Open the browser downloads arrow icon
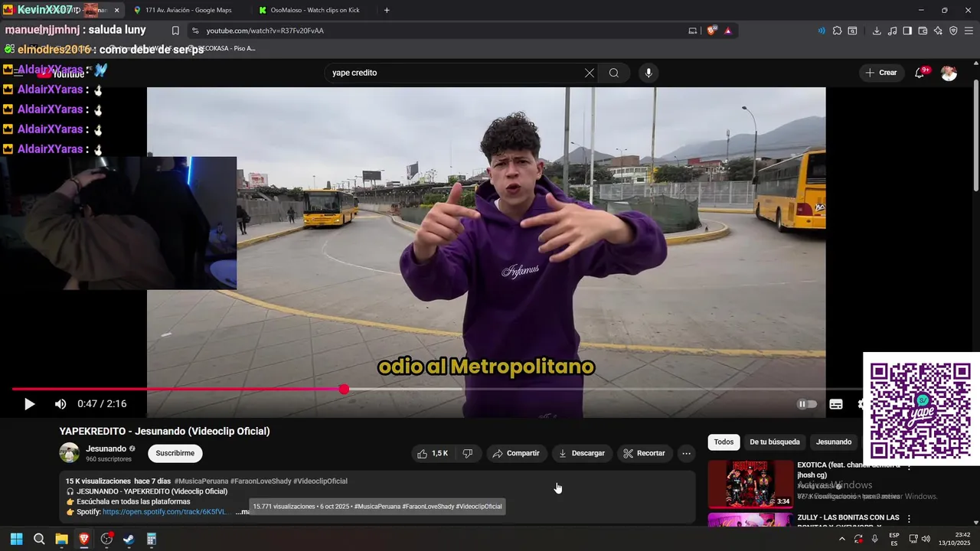 tap(877, 31)
